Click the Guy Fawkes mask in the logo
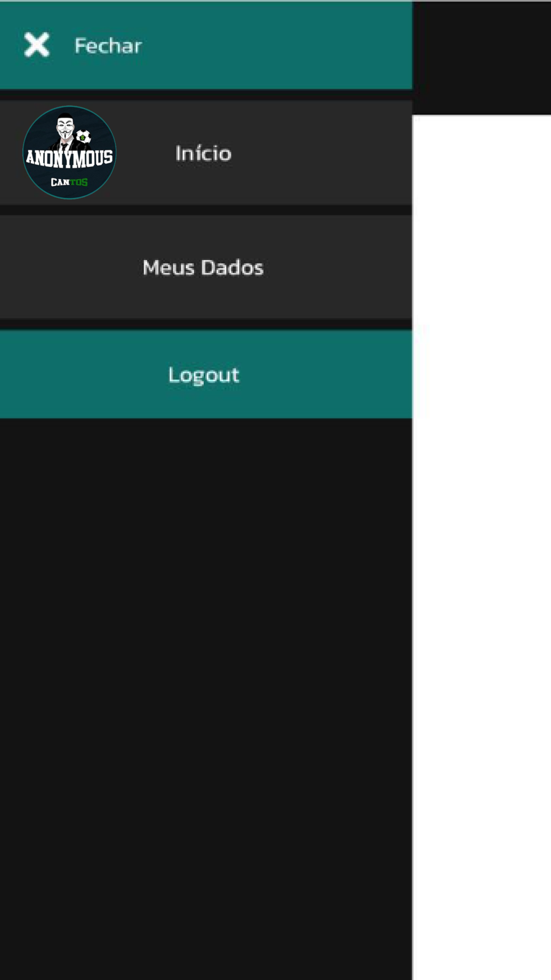The height and width of the screenshot is (980, 551). [x=66, y=128]
